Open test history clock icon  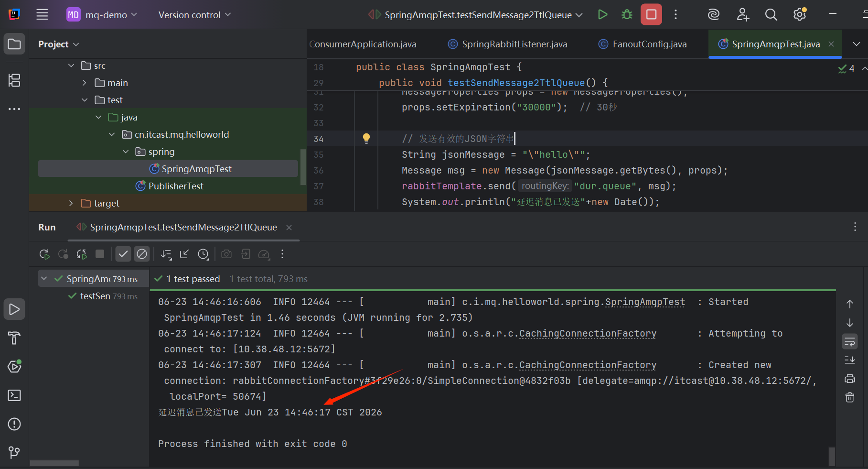coord(204,254)
